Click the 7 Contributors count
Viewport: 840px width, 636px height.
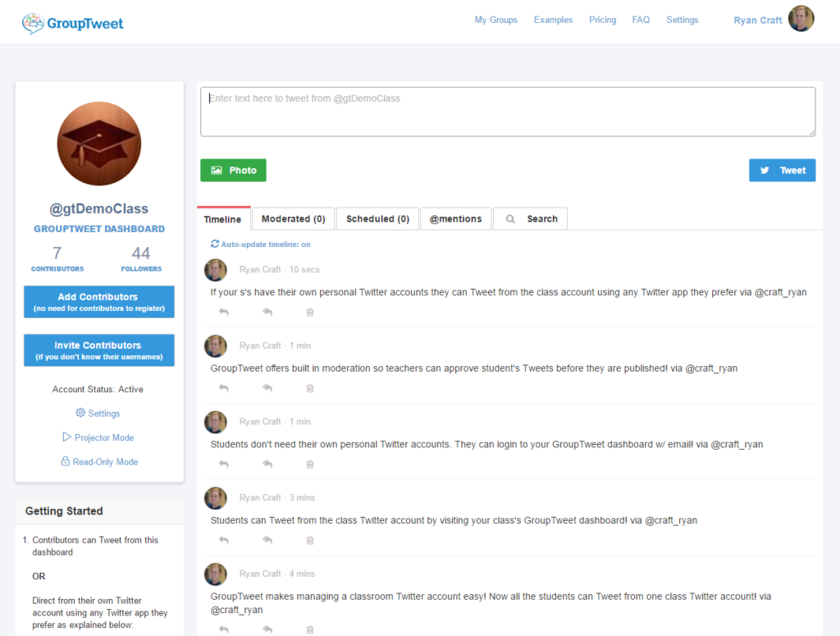click(x=57, y=258)
